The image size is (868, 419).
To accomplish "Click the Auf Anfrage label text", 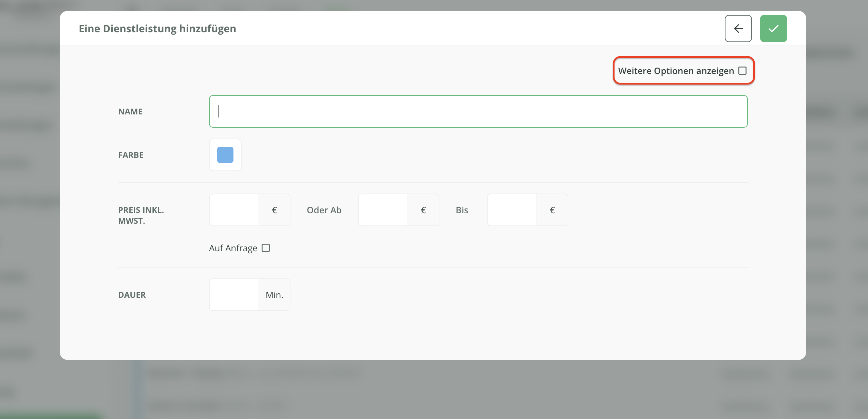I will [233, 248].
